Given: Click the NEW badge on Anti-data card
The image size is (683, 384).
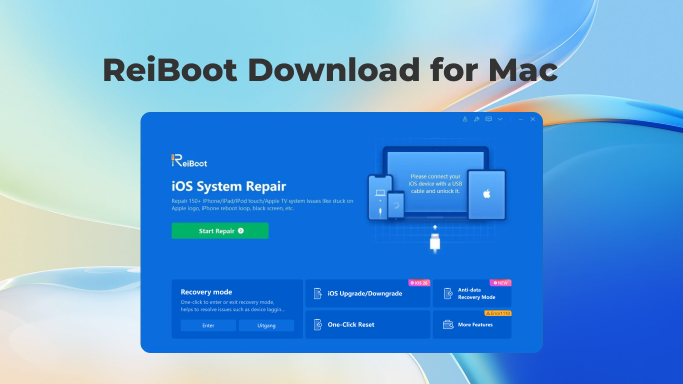Looking at the screenshot, I should pos(500,283).
